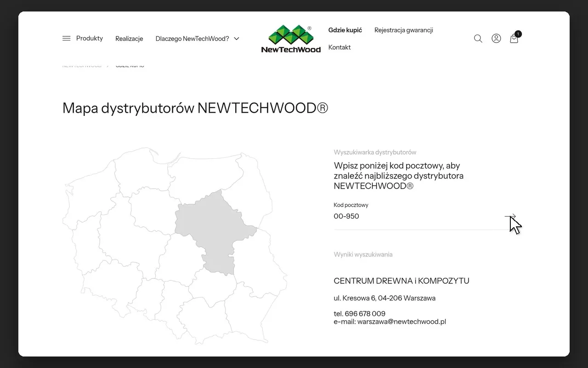
Task: Open Gdzie kupić navigation item
Action: click(345, 30)
